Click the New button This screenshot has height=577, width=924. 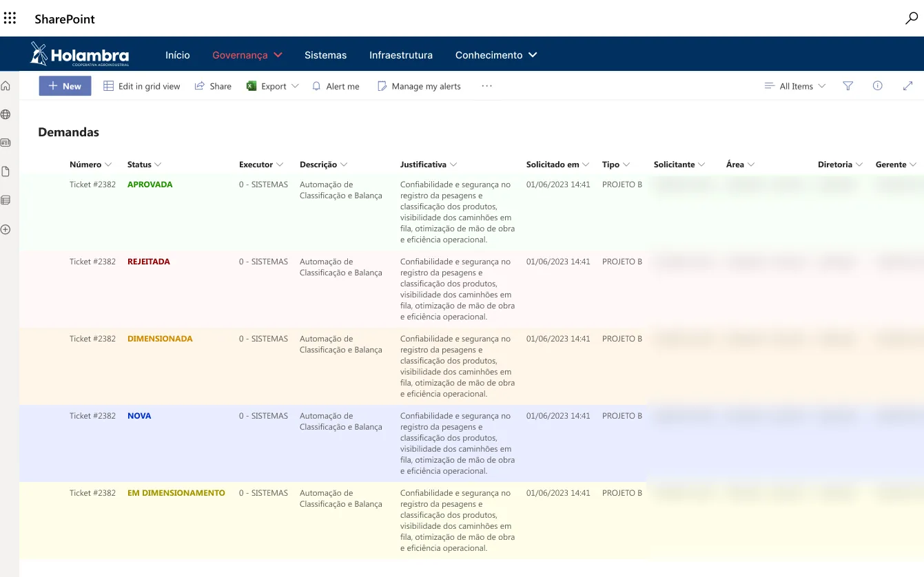[65, 86]
